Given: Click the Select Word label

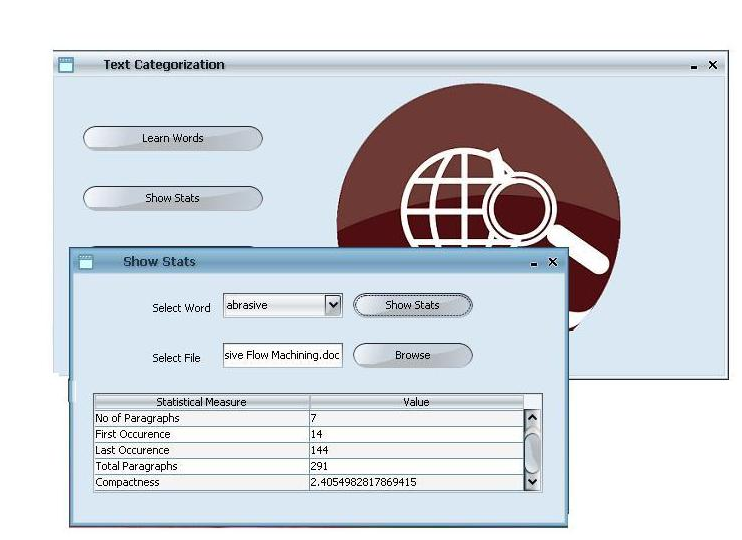Looking at the screenshot, I should pyautogui.click(x=181, y=308).
